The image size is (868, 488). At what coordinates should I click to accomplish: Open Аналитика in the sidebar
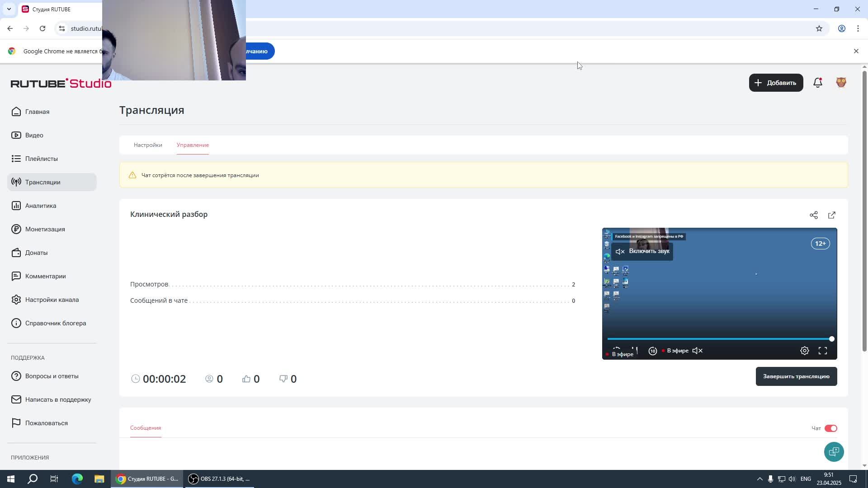(x=41, y=206)
